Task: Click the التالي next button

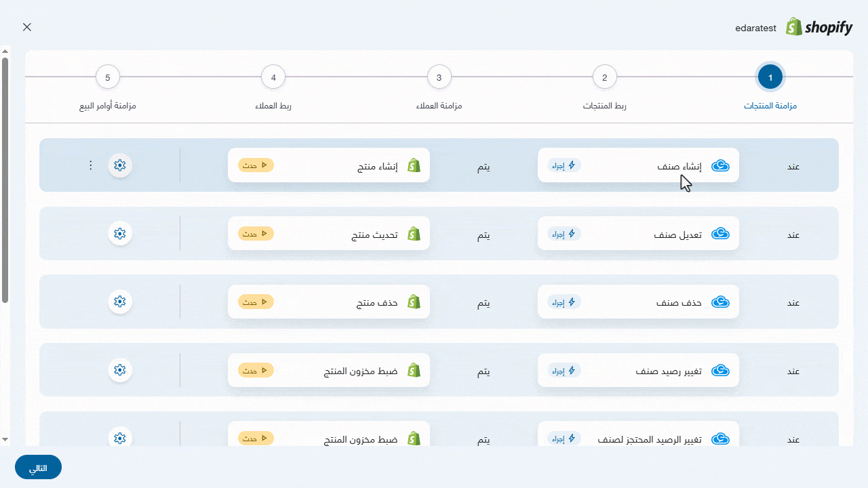Action: [38, 468]
